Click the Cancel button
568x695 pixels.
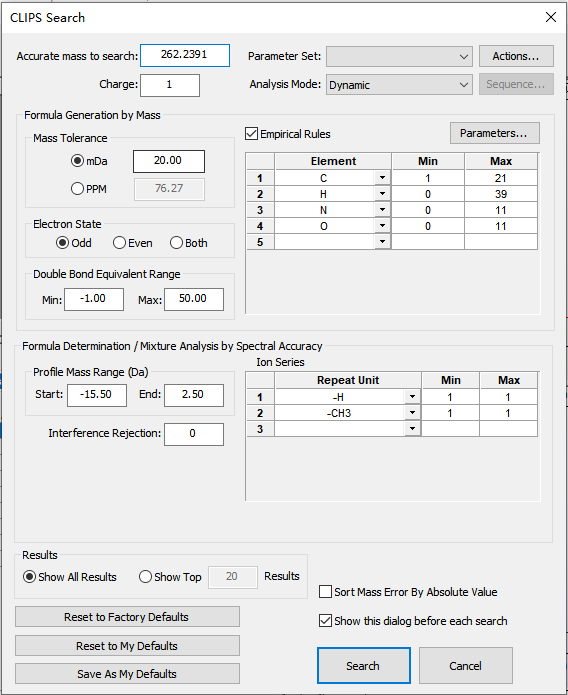tap(466, 666)
